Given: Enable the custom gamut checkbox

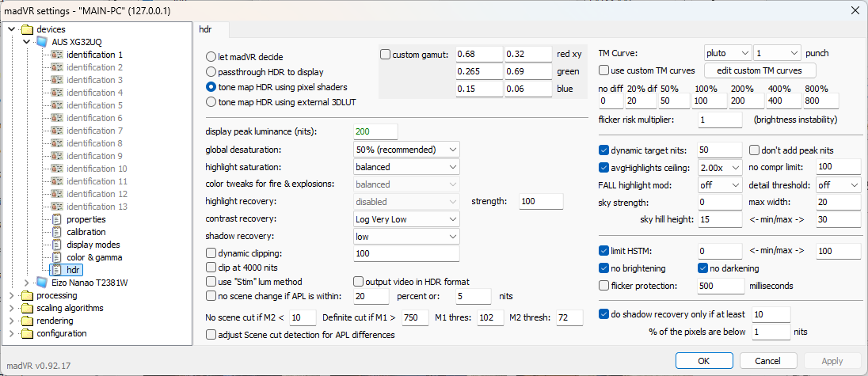Looking at the screenshot, I should [386, 55].
